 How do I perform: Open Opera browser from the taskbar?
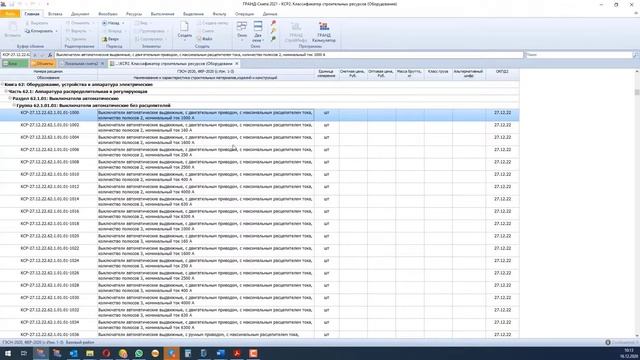106,353
